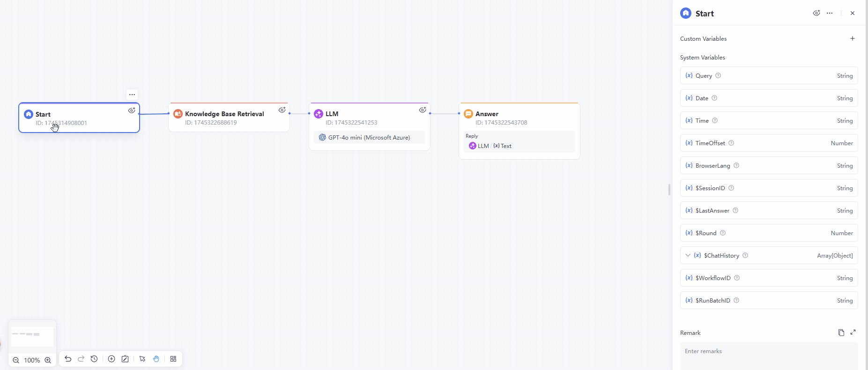
Task: Select the Start node home icon
Action: (29, 114)
